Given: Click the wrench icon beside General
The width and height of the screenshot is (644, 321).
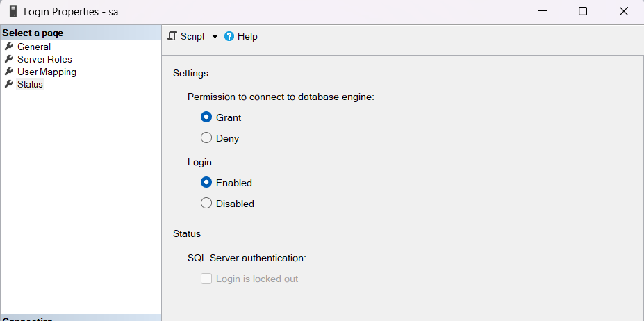Looking at the screenshot, I should point(9,47).
